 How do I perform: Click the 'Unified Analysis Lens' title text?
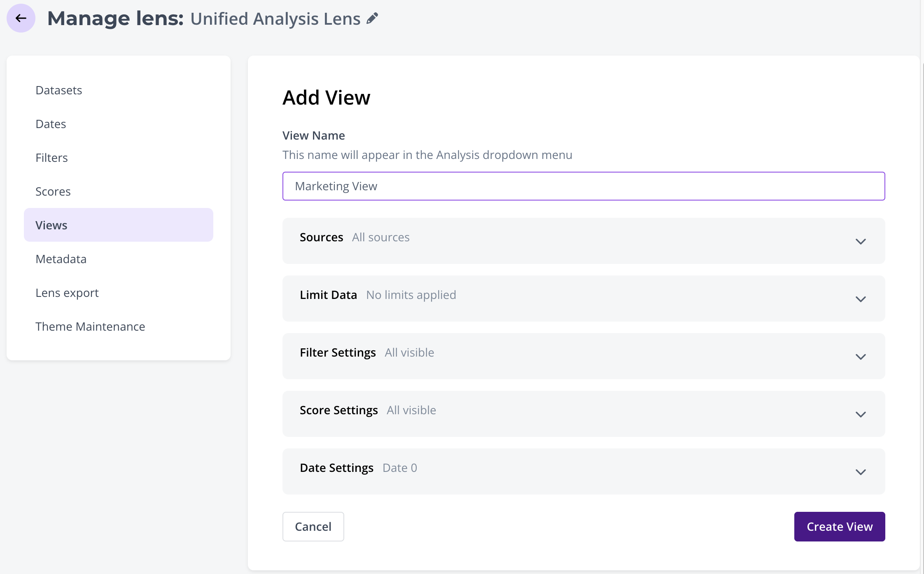click(x=275, y=19)
